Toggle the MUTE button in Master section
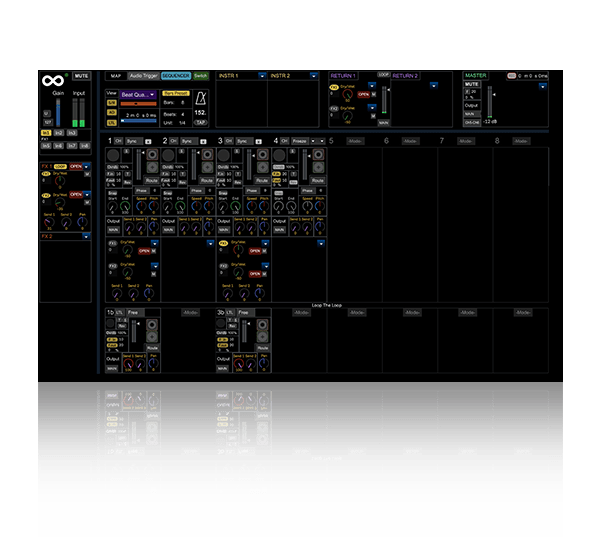Viewport: 600px width, 543px height. (473, 84)
